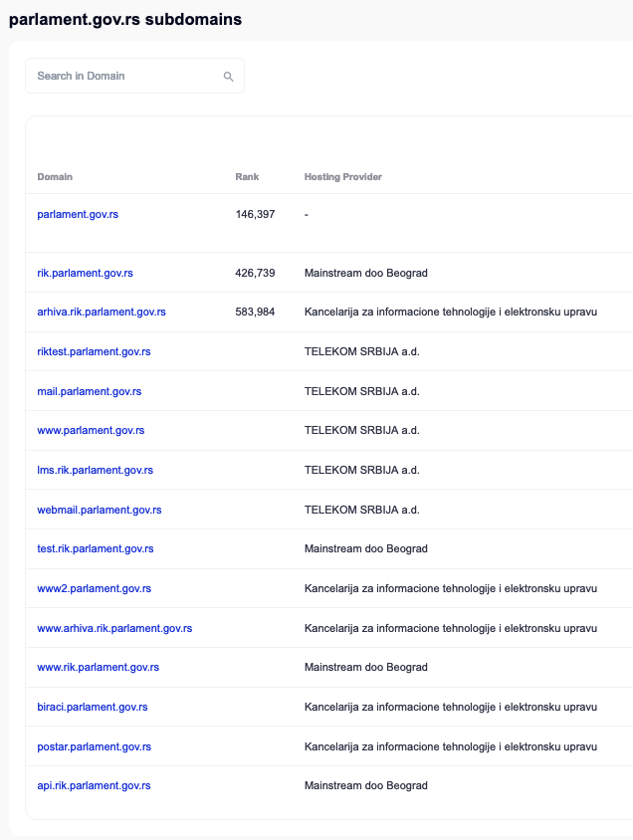The width and height of the screenshot is (633, 840).
Task: Click TELEKOM SRBIJA in lms.rik row
Action: 361,470
